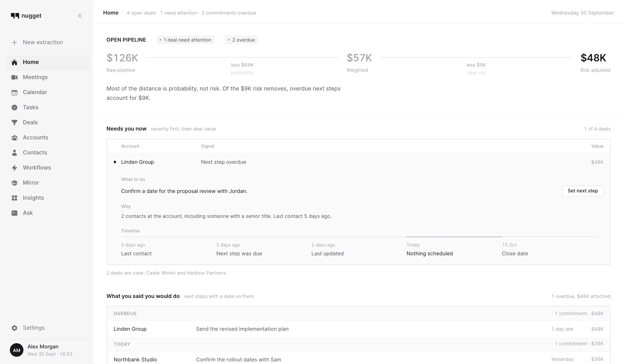Viewport: 624px width, 364px height.
Task: Click the plus icon beside New extraction
Action: (x=15, y=42)
